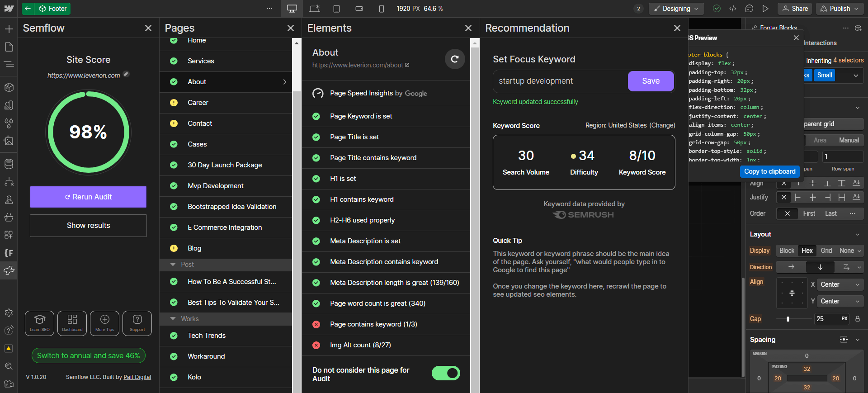The width and height of the screenshot is (868, 393).
Task: Save the focus keyword
Action: [x=651, y=81]
